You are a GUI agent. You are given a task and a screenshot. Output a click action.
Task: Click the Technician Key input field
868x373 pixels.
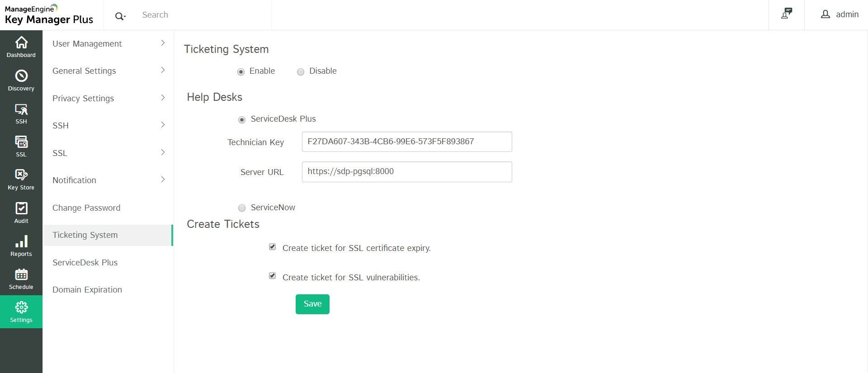[x=407, y=142]
